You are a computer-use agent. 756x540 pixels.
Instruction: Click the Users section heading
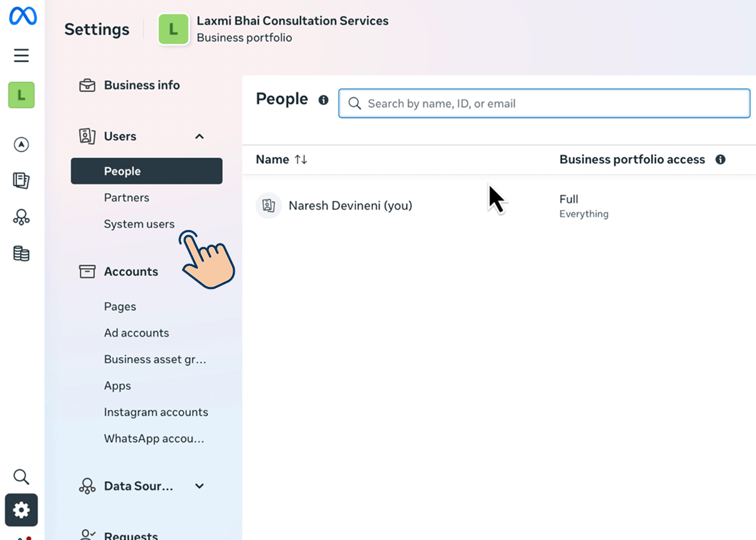click(120, 136)
